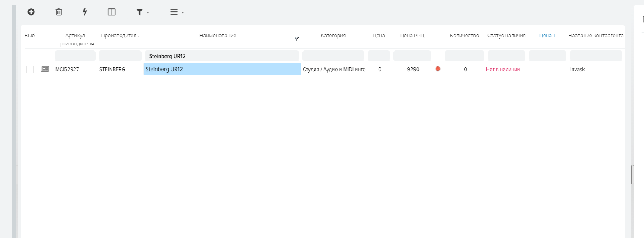
Task: Focus the Цена РРЦ filter field
Action: pos(412,56)
